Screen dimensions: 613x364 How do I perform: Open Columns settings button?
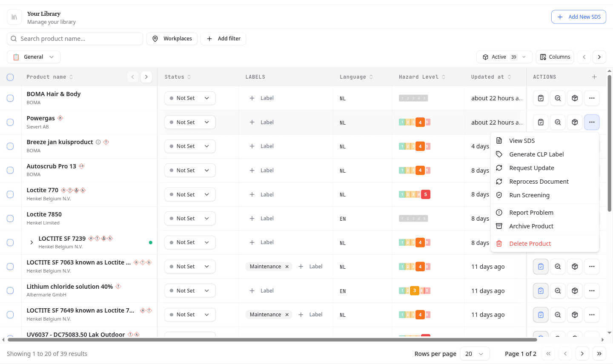click(555, 57)
